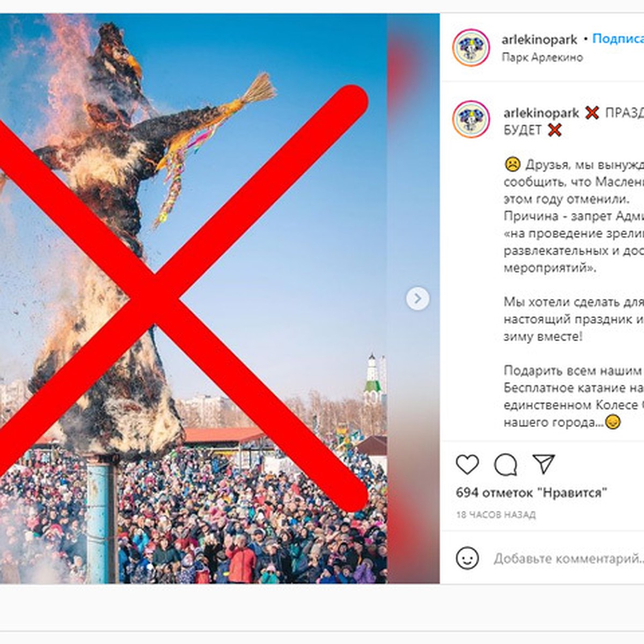The image size is (644, 644).
Task: Click the caption text about Масленица
Action: click(574, 216)
